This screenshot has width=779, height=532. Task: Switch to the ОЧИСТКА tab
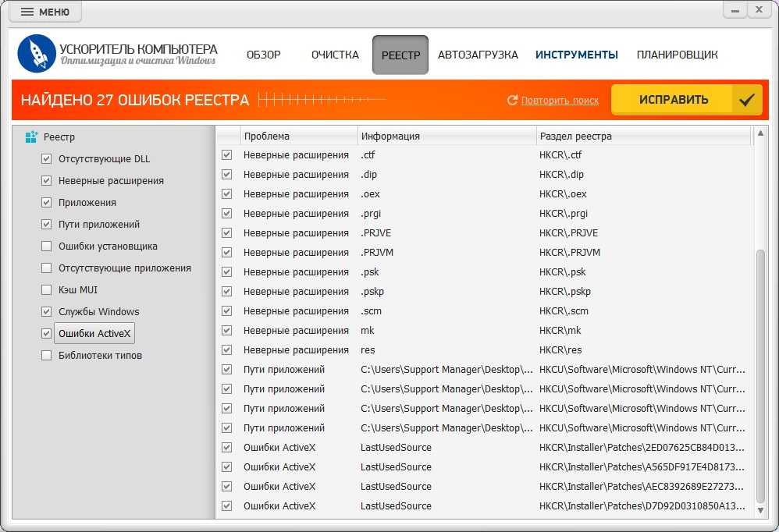[335, 55]
